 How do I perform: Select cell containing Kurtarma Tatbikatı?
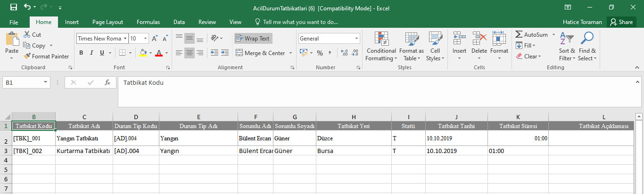(83, 151)
